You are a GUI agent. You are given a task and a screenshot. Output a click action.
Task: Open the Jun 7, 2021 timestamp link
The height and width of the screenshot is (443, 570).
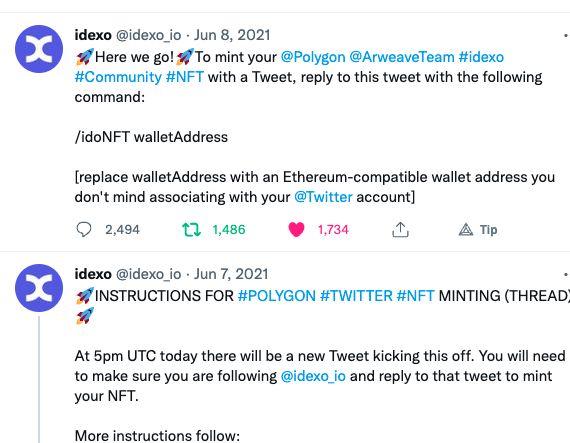tap(231, 274)
